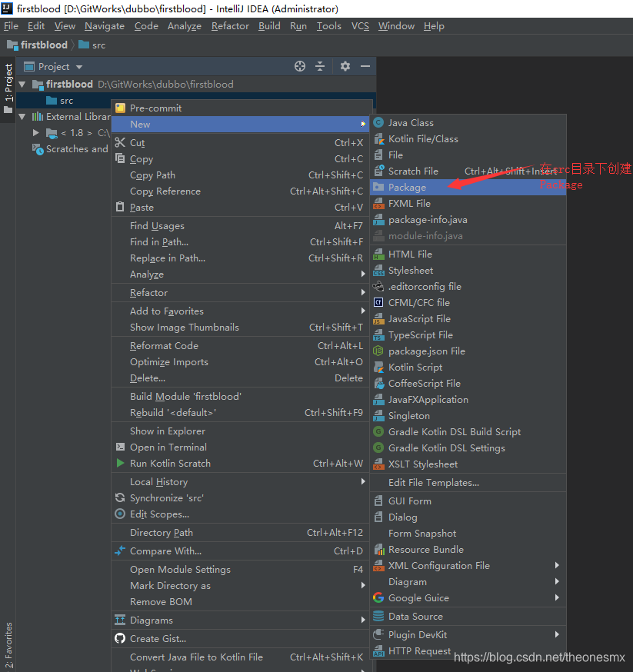Hide the Project panel with minus icon
This screenshot has height=672, width=633.
[x=365, y=66]
